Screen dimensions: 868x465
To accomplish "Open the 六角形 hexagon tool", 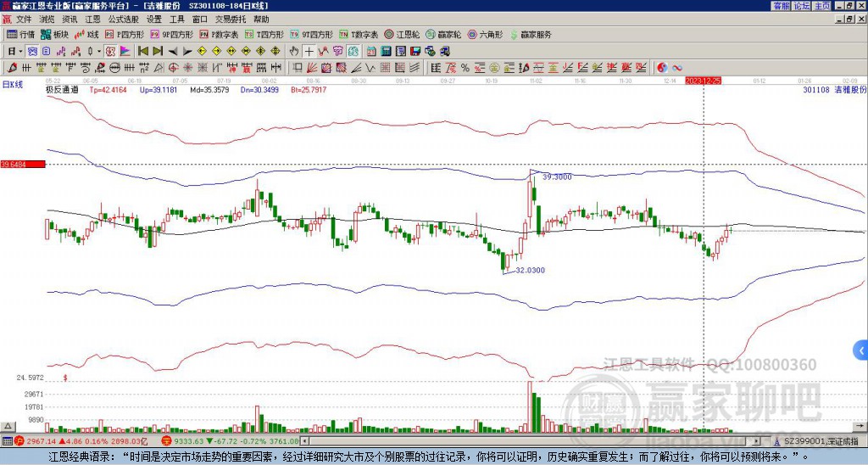I will (486, 34).
